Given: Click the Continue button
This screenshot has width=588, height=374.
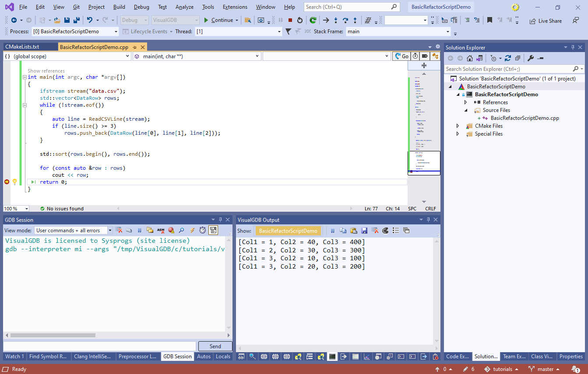Looking at the screenshot, I should click(219, 20).
